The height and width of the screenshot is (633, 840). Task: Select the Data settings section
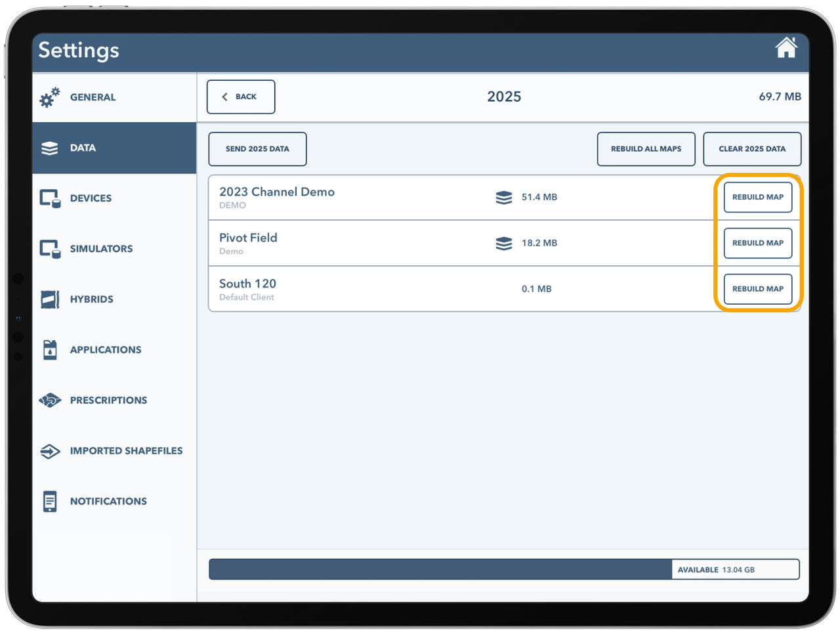tap(114, 148)
